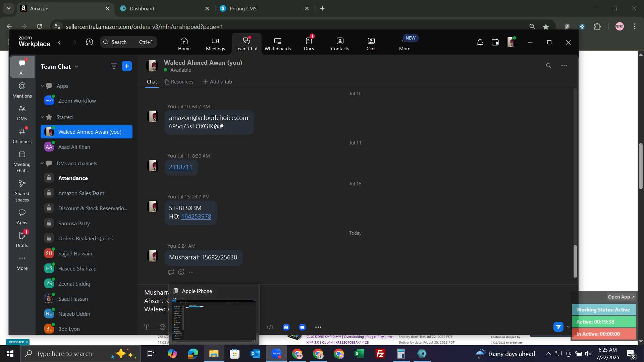Screen dimensions: 644x362
Task: Switch to the Resources tab
Action: coord(178,82)
